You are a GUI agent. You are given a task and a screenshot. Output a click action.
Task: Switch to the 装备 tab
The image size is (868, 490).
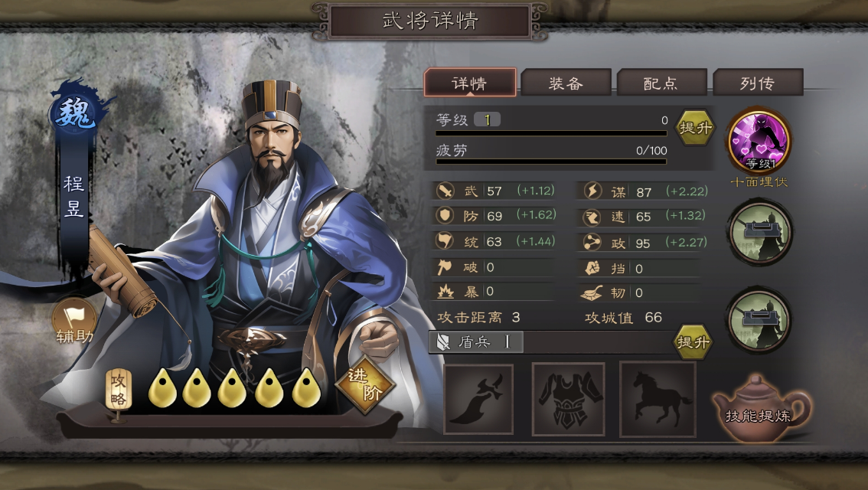[566, 83]
